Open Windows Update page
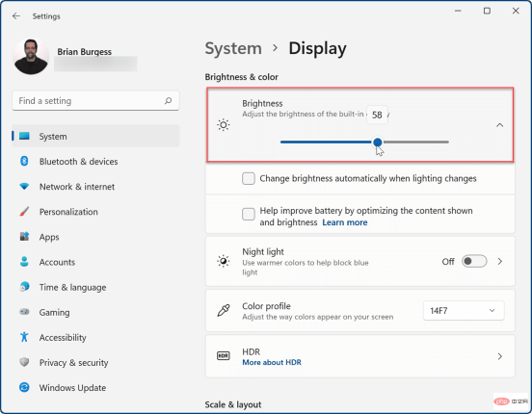Viewport: 532px width, 414px height. pyautogui.click(x=95, y=387)
